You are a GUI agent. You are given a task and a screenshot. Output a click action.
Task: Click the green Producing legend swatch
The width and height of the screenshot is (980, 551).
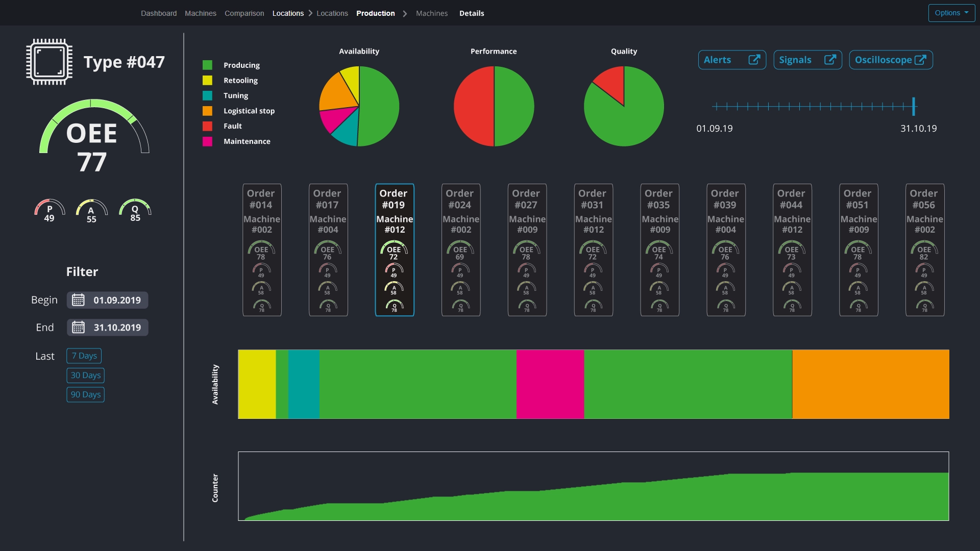pyautogui.click(x=207, y=65)
